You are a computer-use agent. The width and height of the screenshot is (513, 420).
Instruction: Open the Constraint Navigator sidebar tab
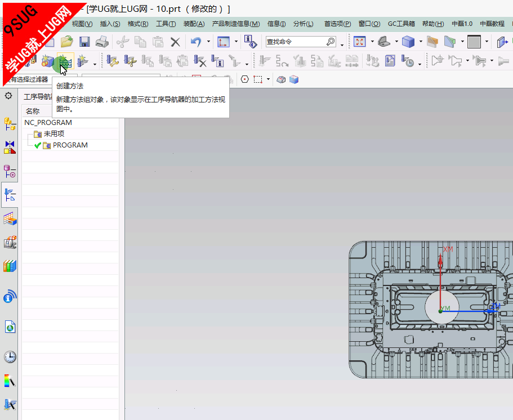[10, 147]
